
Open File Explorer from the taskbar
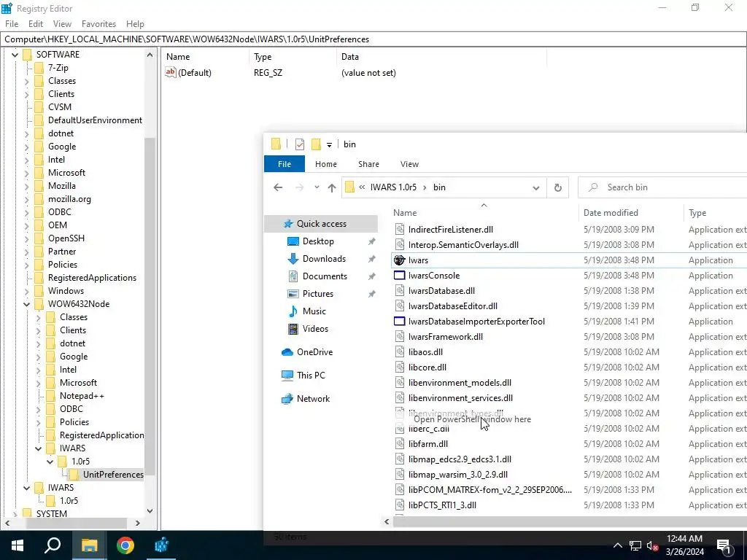coord(89,545)
